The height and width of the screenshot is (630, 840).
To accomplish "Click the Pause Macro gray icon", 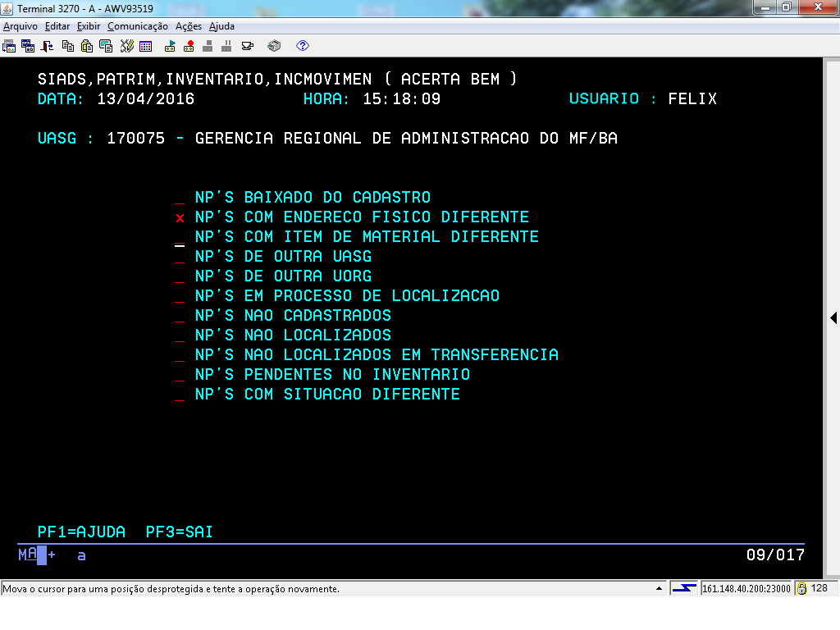I will pos(226,46).
